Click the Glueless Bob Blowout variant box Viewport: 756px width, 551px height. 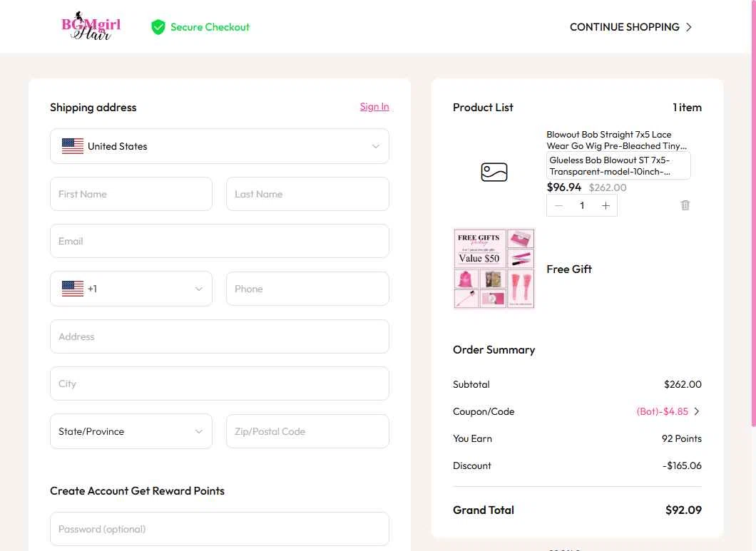(x=618, y=166)
